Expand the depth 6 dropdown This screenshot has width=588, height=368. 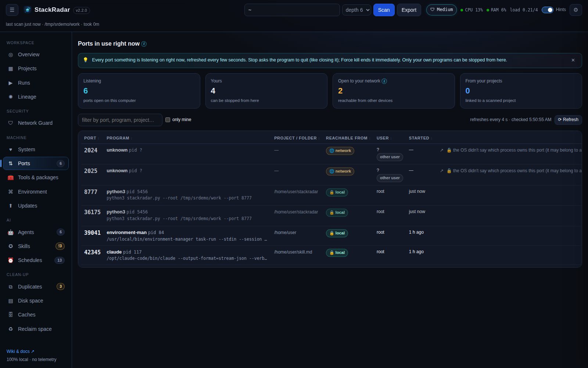[356, 10]
